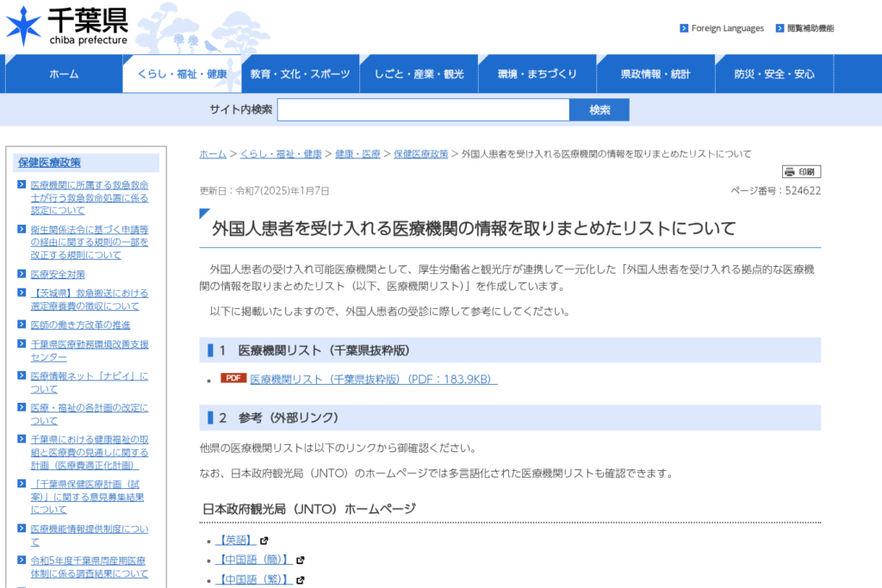Screen dimensions: 882x588
Task: Open the 防災・安全・安心 tab
Action: [773, 74]
